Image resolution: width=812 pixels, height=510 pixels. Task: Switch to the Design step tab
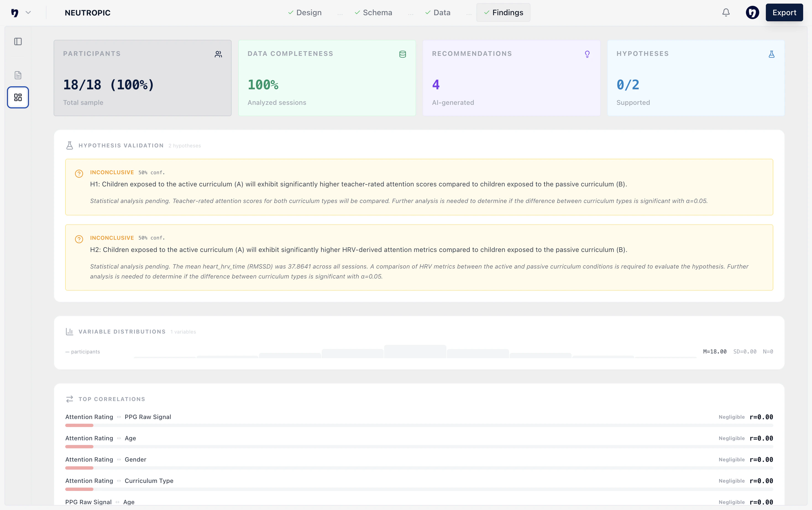point(305,12)
